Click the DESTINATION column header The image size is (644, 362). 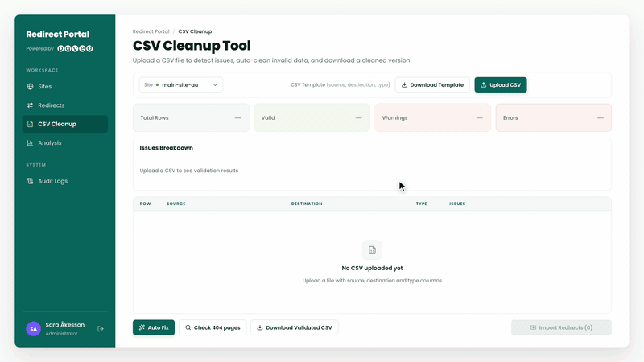click(x=307, y=204)
